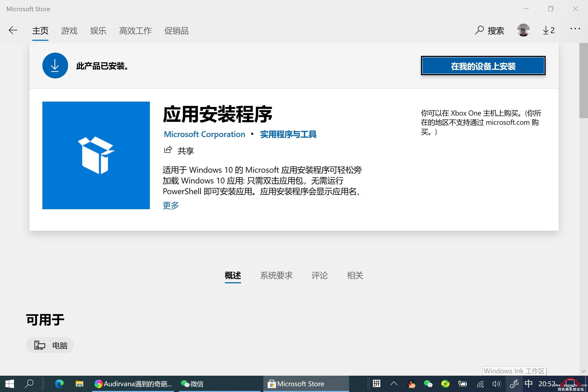The image size is (588, 392).
Task: Click the 电脑 device chip
Action: point(50,345)
